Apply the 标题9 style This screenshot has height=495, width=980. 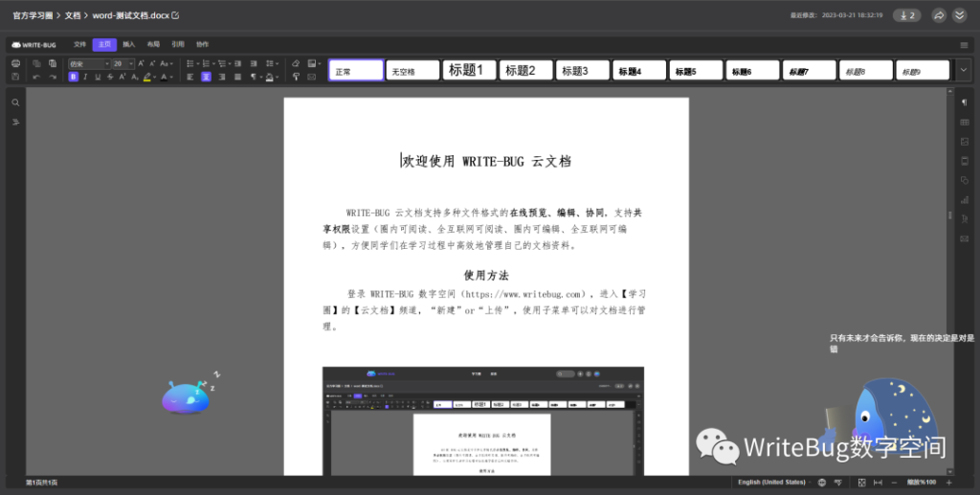(x=922, y=70)
